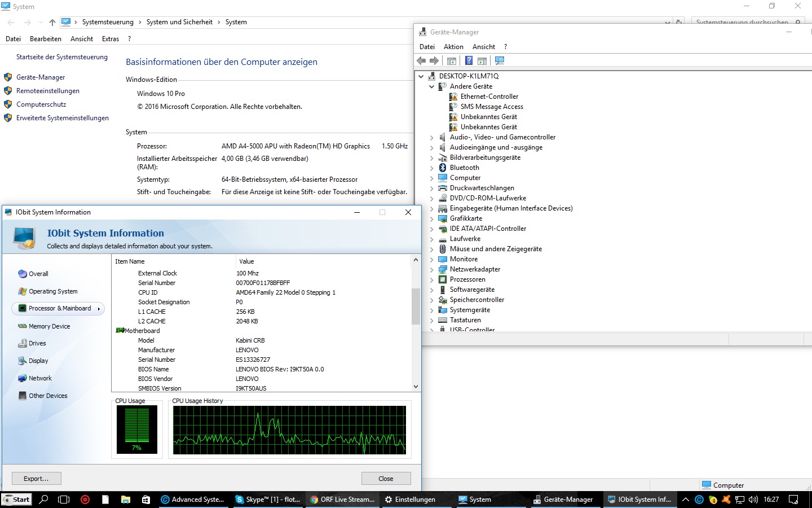Click the up arrow in System navigation
Image resolution: width=812 pixels, height=508 pixels.
click(52, 22)
